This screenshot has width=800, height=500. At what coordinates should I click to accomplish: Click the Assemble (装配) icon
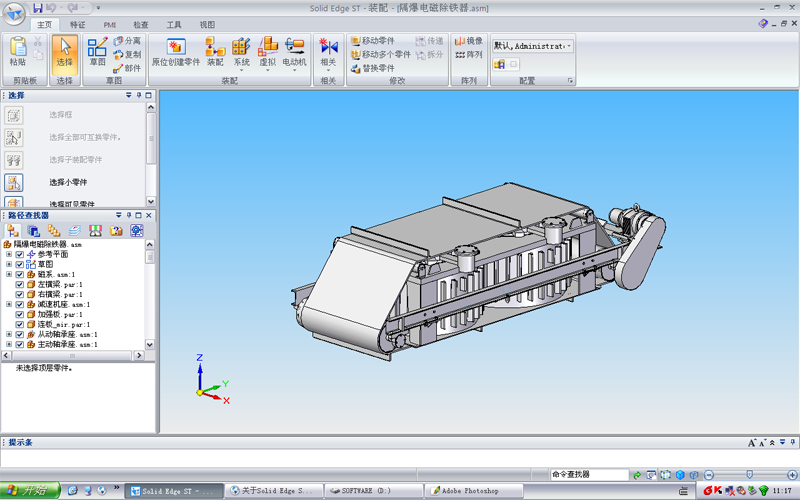click(215, 51)
